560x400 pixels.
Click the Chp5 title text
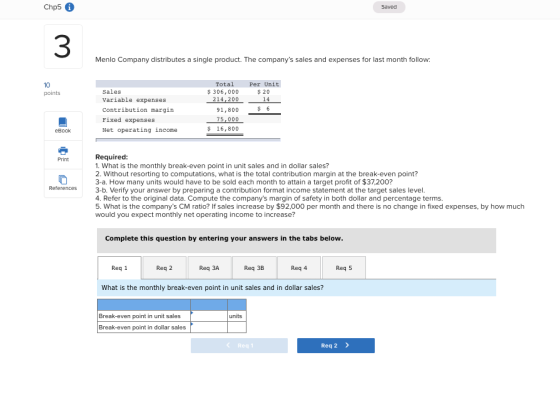52,7
